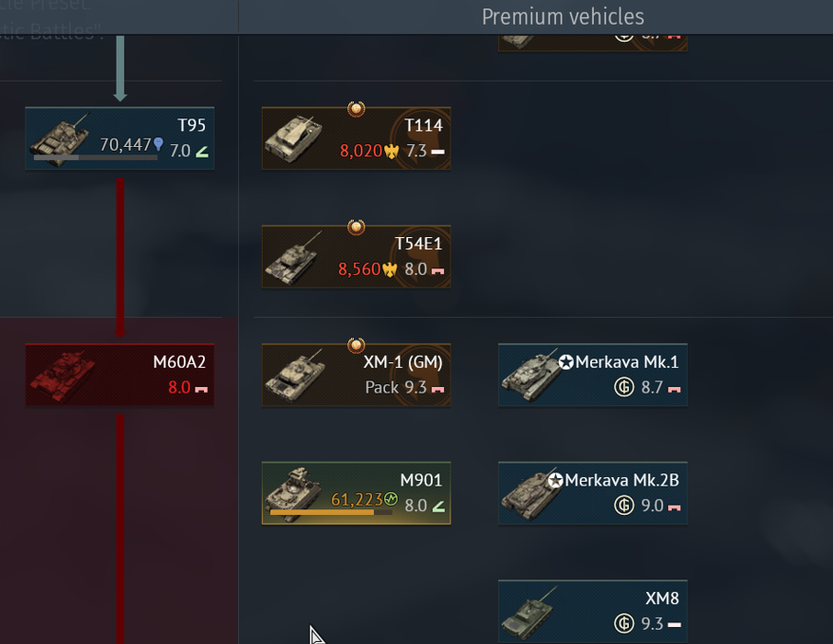
Task: Click the Premium vehicles column header
Action: coord(563,17)
